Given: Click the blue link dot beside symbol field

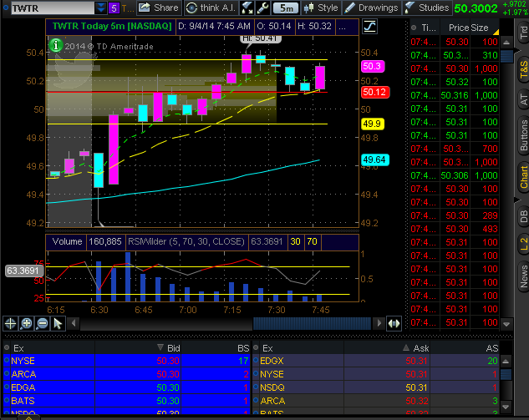Looking at the screenshot, I should (6, 7).
